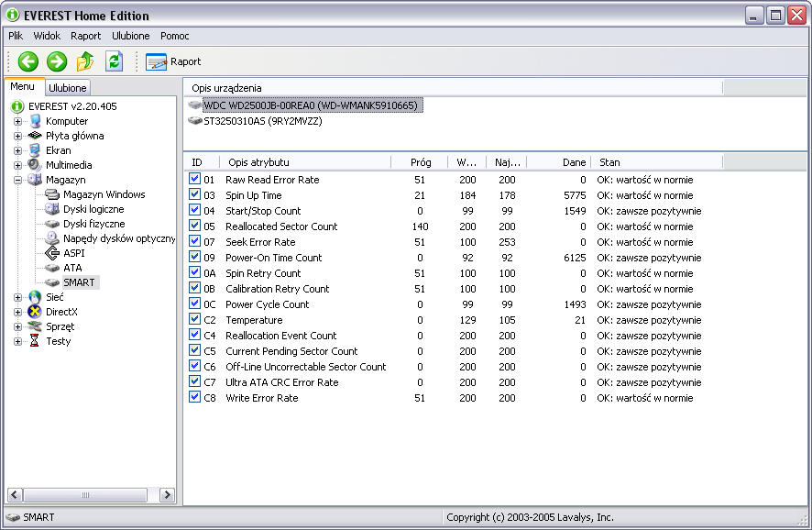Select the SMART tree icon
This screenshot has height=530, width=812.
point(52,282)
